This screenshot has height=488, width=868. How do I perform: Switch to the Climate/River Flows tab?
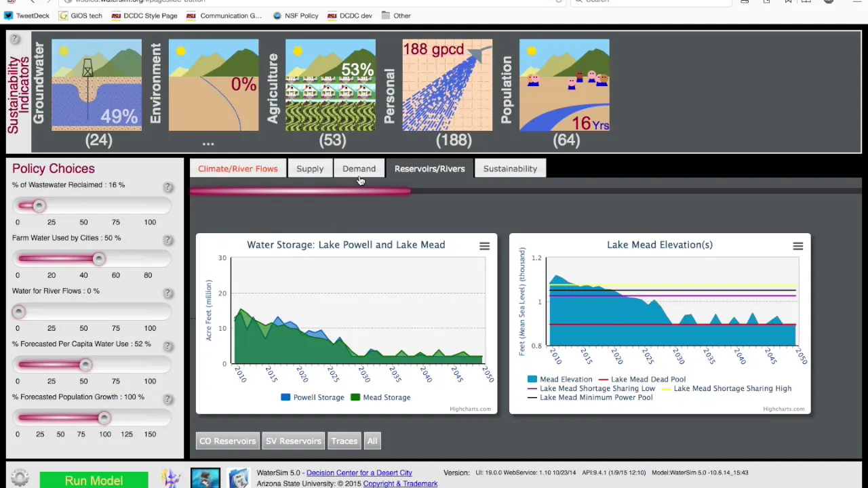point(238,169)
